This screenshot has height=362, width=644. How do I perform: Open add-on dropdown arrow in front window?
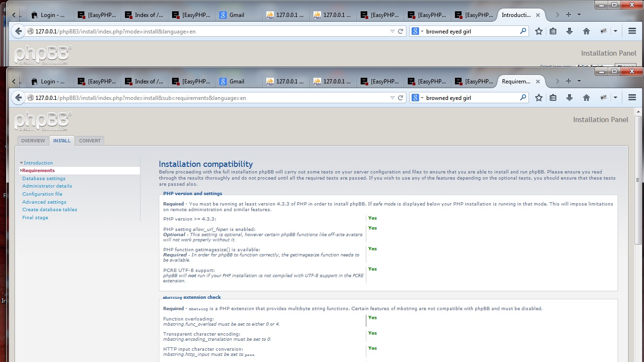pos(615,98)
